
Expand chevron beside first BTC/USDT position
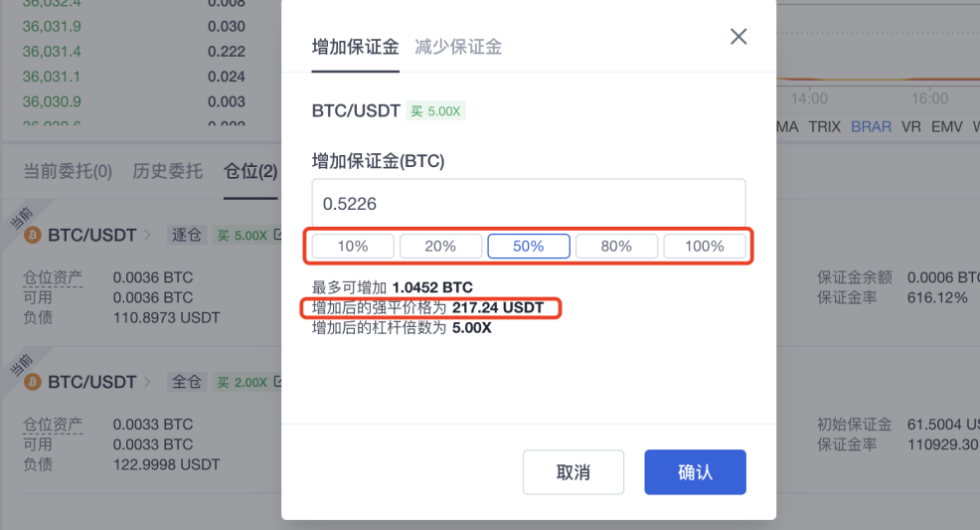point(148,235)
